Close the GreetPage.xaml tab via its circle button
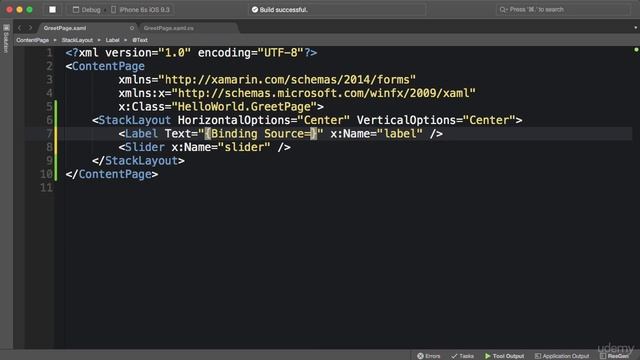This screenshot has width=640, height=360. click(131, 28)
